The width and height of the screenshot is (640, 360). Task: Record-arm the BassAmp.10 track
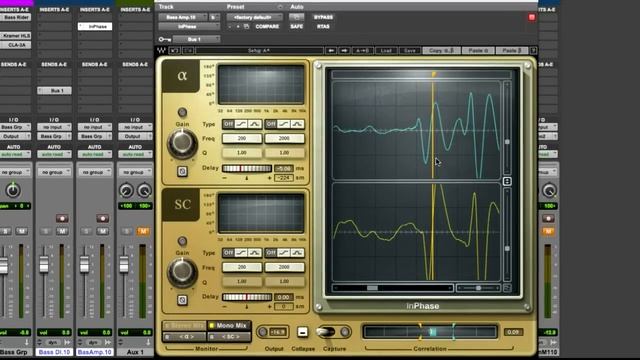coord(102,218)
